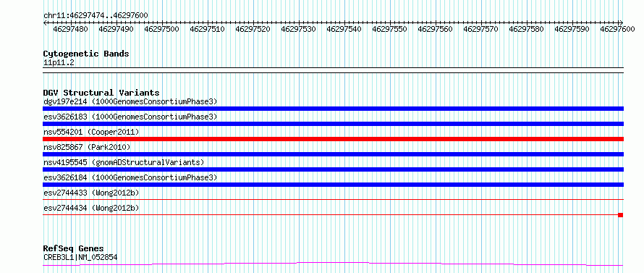Click the left arrow on ruler
Viewport: 644px width, 273px height.
click(x=45, y=22)
